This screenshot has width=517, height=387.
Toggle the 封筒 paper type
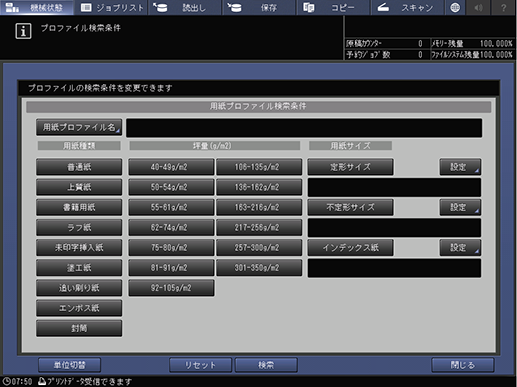click(79, 328)
